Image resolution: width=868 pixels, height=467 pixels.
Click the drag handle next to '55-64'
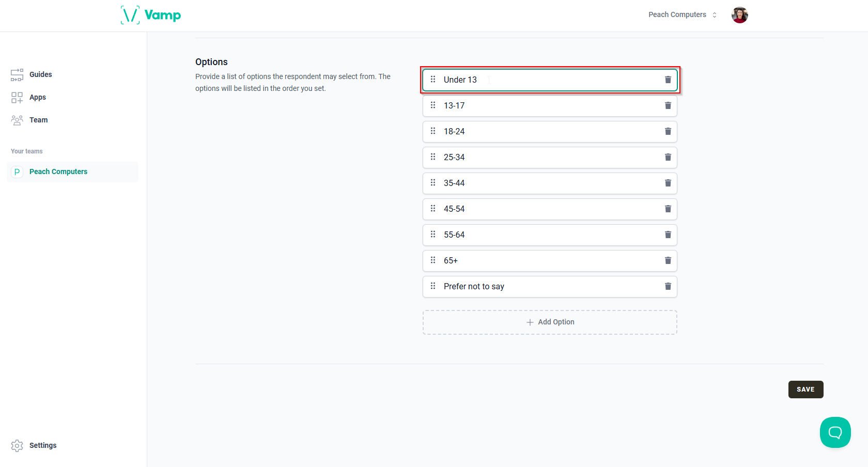pos(433,235)
